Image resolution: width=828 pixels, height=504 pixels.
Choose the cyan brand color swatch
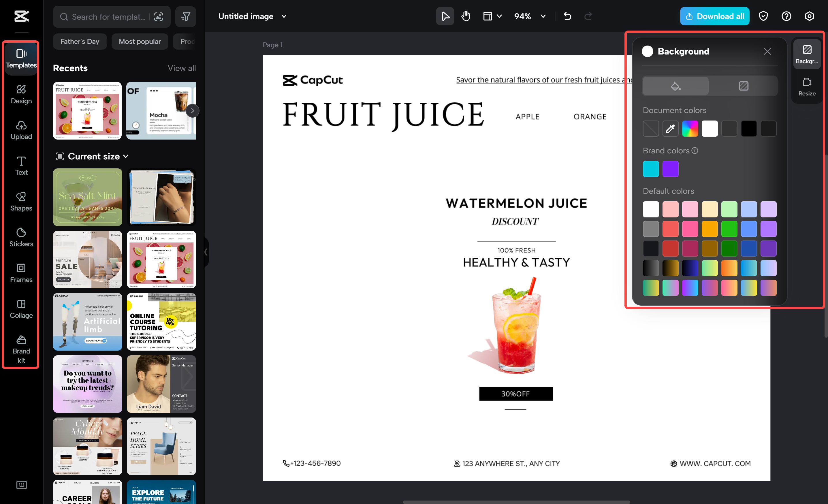tap(651, 169)
